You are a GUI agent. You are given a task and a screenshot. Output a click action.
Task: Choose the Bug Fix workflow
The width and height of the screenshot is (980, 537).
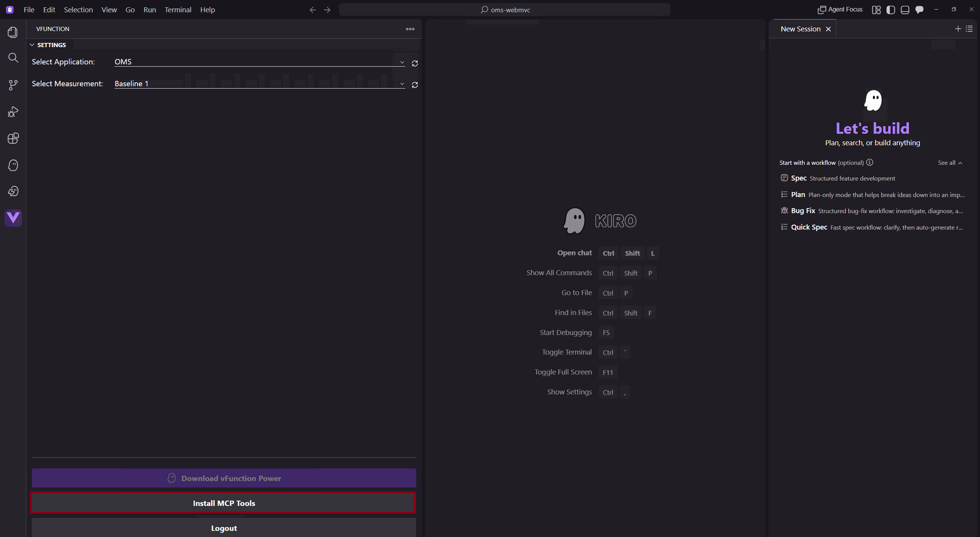point(872,211)
